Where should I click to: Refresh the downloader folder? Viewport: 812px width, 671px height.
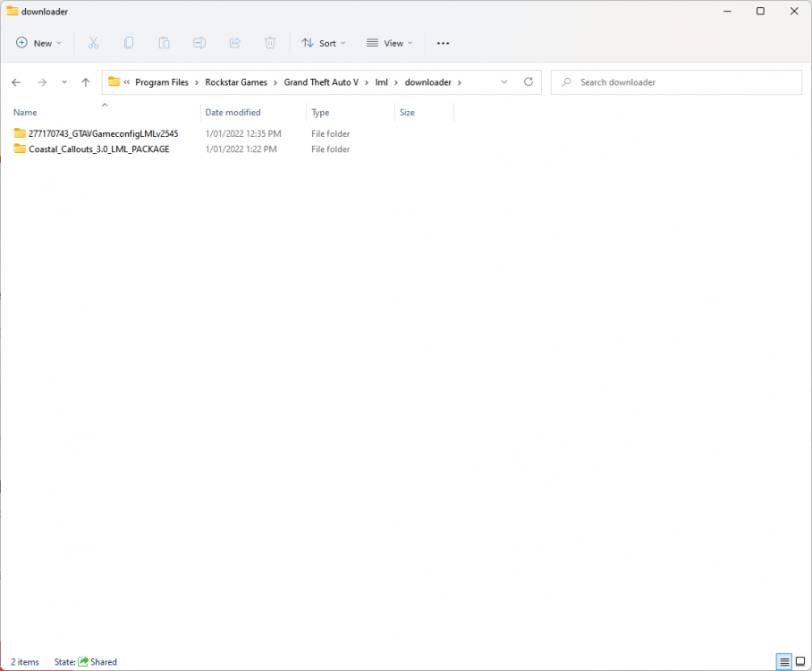[528, 81]
